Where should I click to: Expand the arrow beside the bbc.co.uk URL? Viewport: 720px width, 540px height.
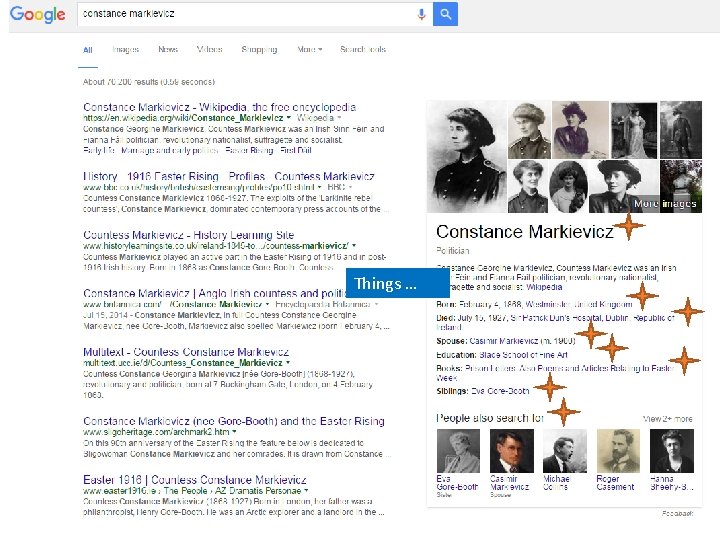click(320, 187)
